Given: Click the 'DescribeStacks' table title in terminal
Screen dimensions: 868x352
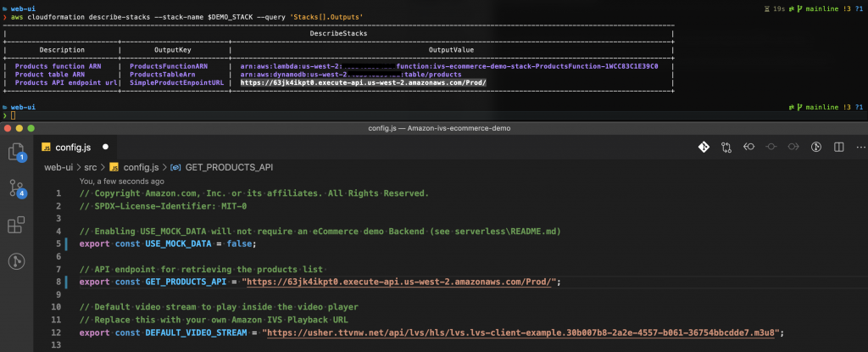Looking at the screenshot, I should tap(338, 34).
